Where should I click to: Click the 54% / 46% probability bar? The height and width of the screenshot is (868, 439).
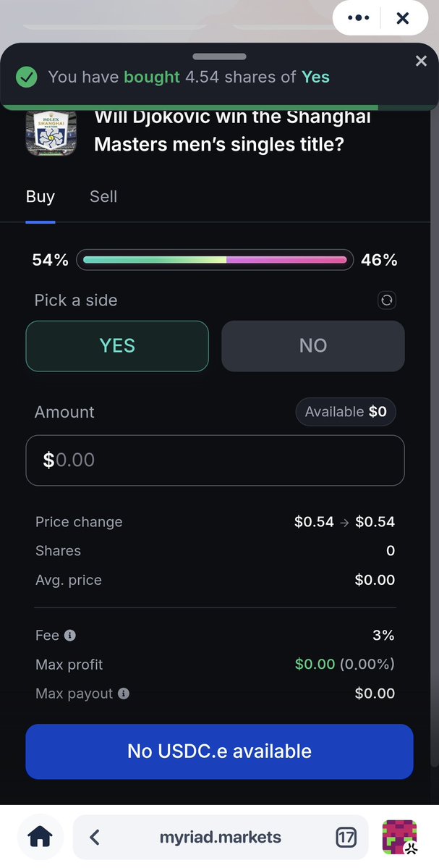(215, 260)
